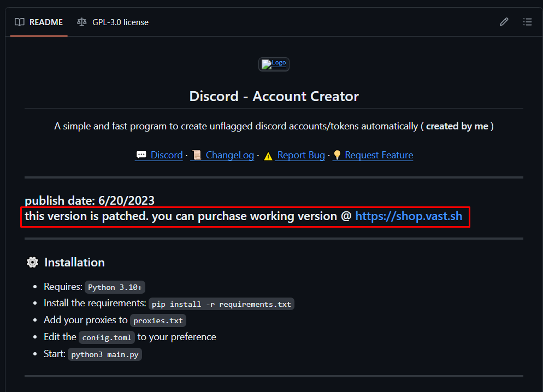
Task: Click the speech bubble icon before Discord
Action: 141,155
